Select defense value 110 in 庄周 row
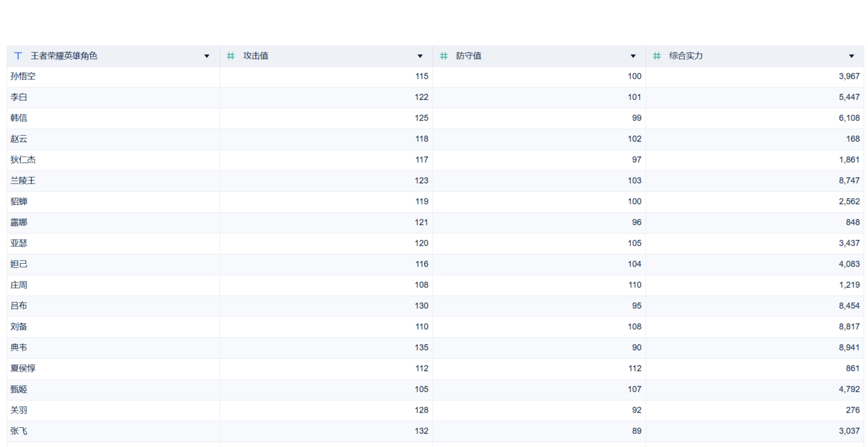The width and height of the screenshot is (868, 447). click(635, 285)
